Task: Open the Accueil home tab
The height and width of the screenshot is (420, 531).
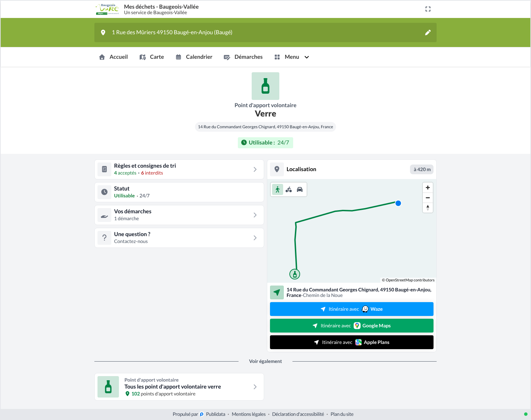Action: (113, 57)
